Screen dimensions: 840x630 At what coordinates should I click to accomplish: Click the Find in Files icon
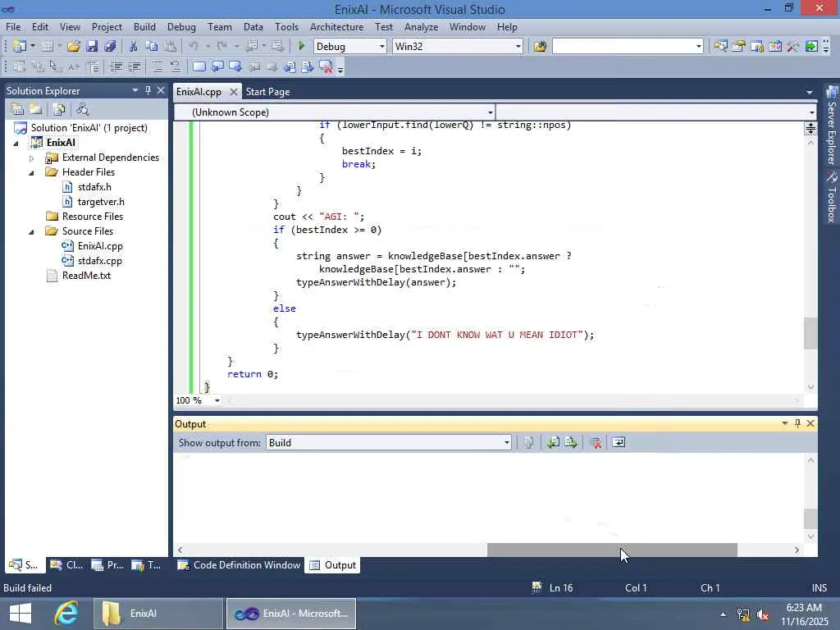pyautogui.click(x=540, y=46)
